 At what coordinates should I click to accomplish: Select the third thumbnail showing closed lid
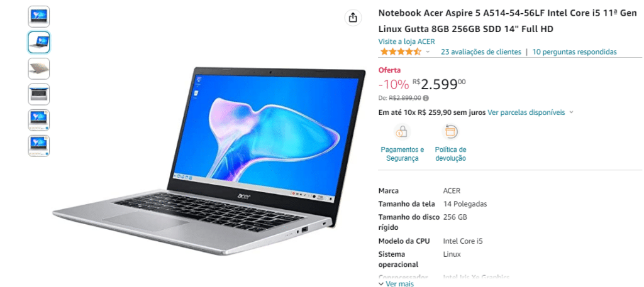(39, 68)
